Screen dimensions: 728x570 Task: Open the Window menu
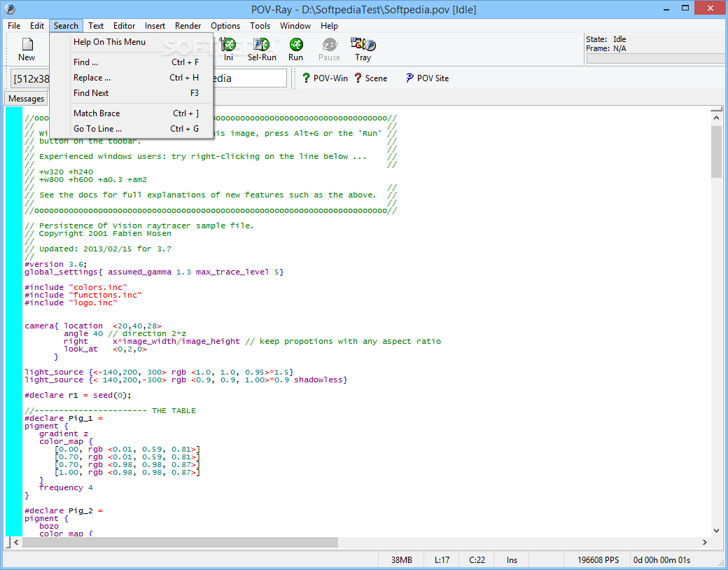click(x=295, y=25)
